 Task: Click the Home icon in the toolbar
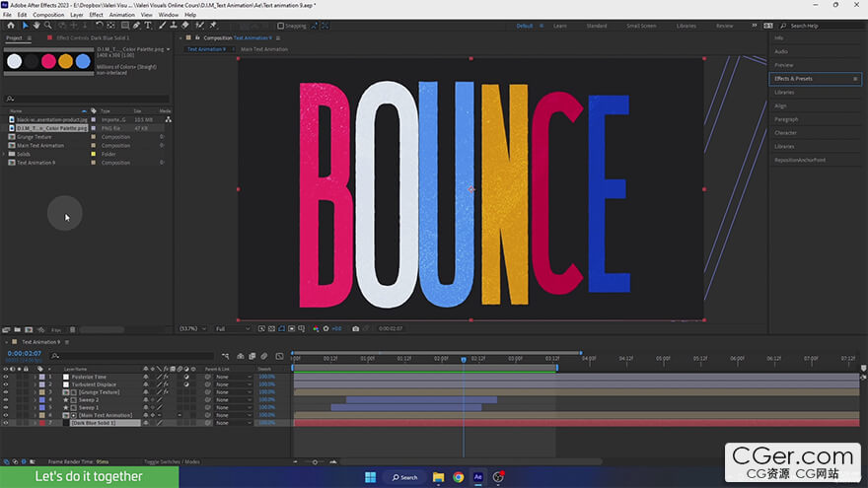[x=9, y=26]
